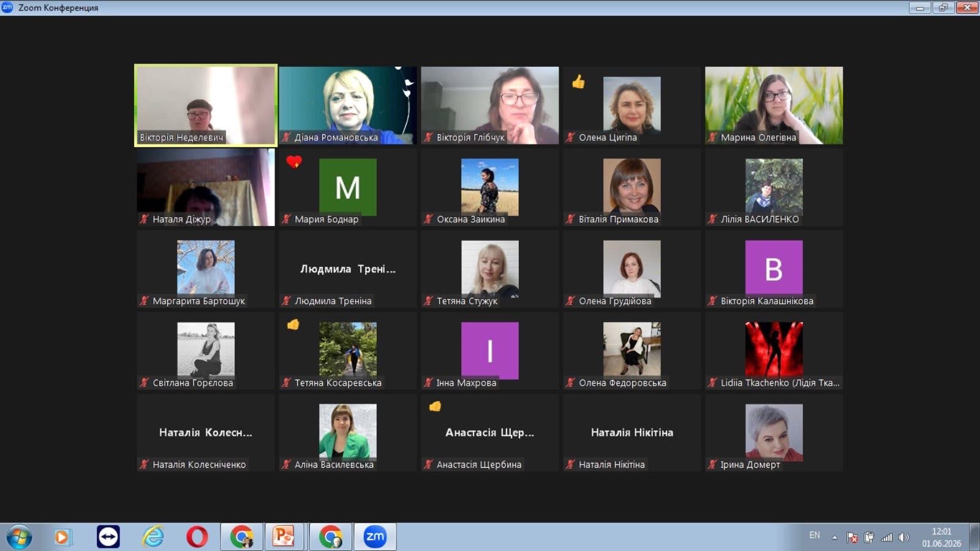The width and height of the screenshot is (980, 551).
Task: Click the heart reaction on Мария Боднар tile
Action: point(294,162)
